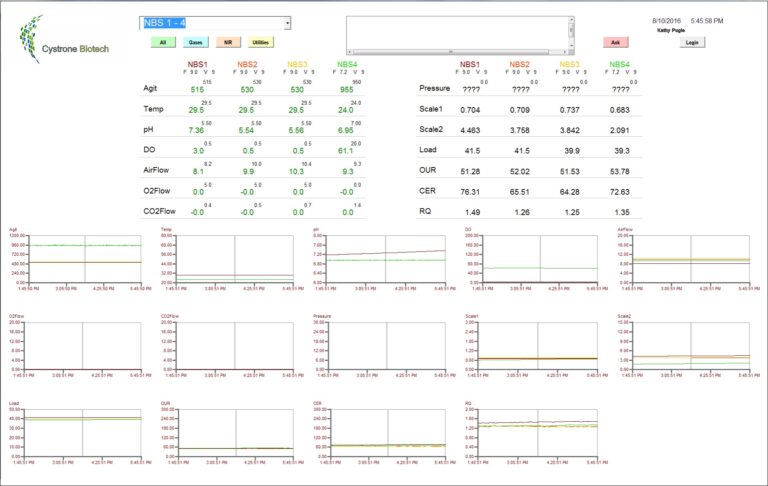Screen dimensions: 768x486
Task: Click NBS1 AirFlow value 8.1
Action: 198,171
